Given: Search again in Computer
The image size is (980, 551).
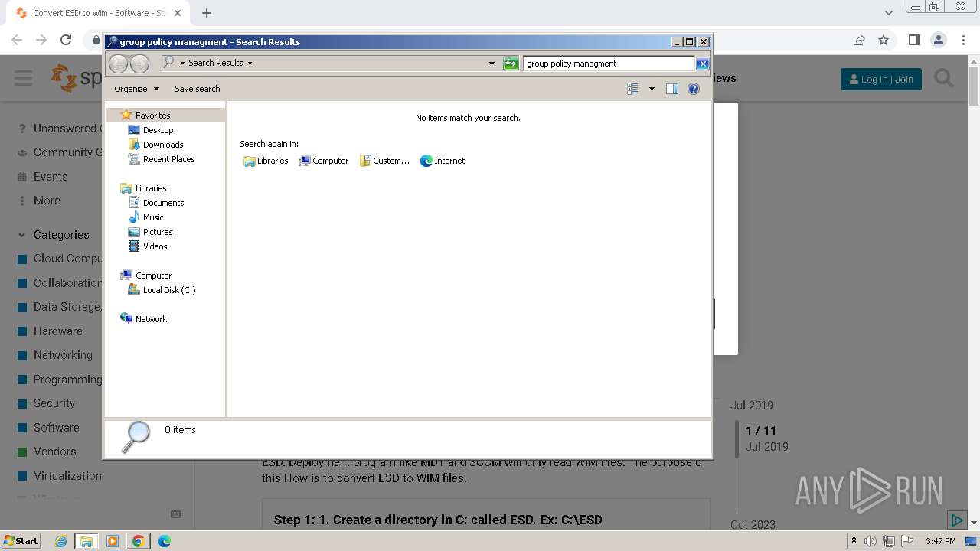Looking at the screenshot, I should pyautogui.click(x=323, y=161).
